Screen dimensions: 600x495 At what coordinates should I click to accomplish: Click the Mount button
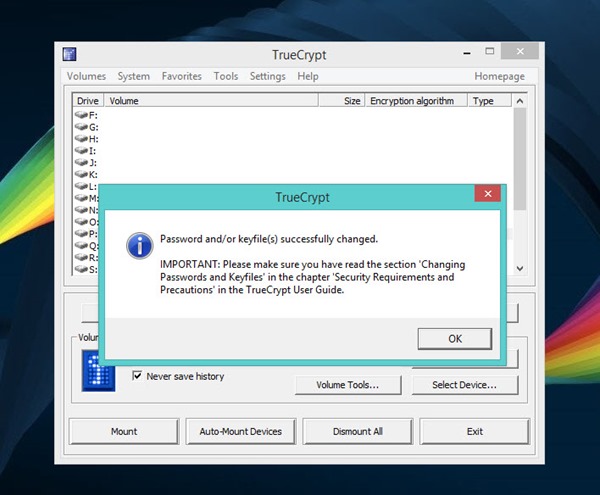tap(124, 431)
